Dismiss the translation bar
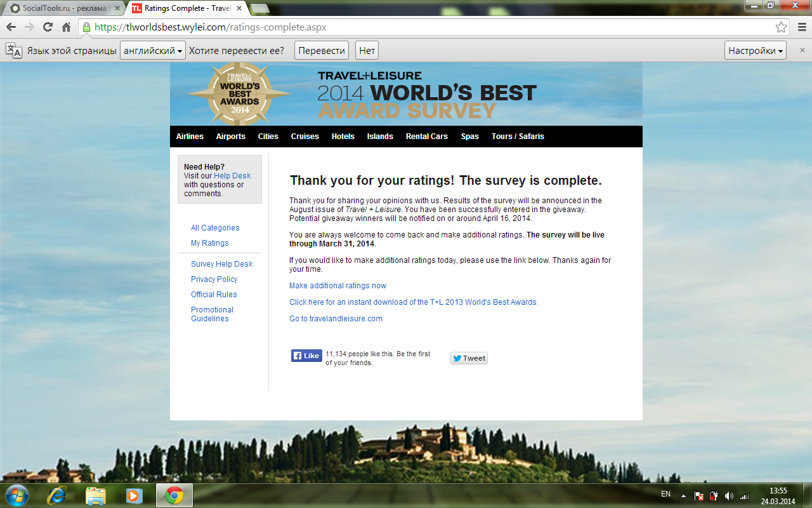The width and height of the screenshot is (812, 508). tap(802, 50)
